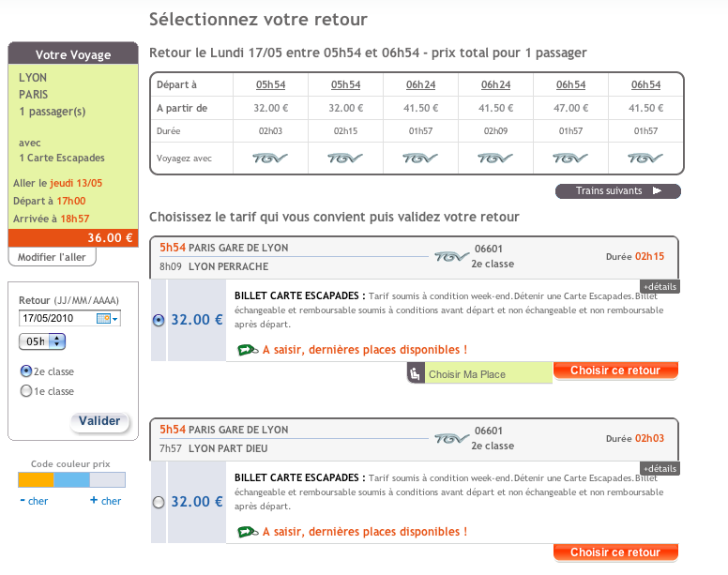The width and height of the screenshot is (728, 575).
Task: Select the 32.00 € fare for Lyon Part Dieu
Action: coord(158,502)
